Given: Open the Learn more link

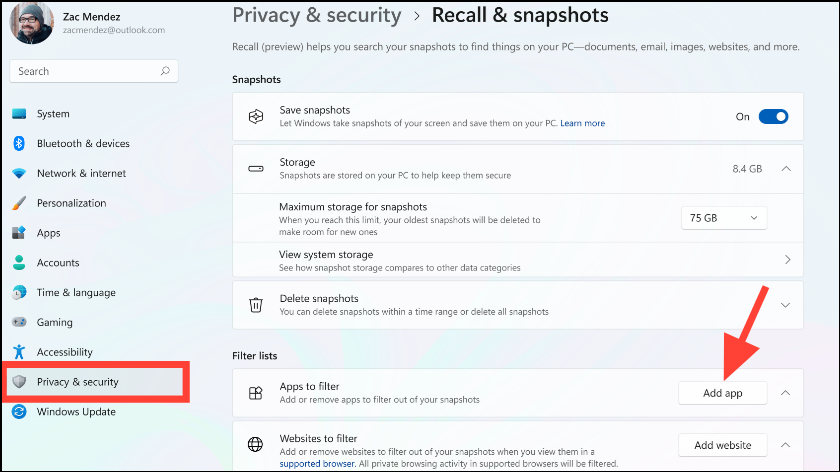Looking at the screenshot, I should click(582, 123).
